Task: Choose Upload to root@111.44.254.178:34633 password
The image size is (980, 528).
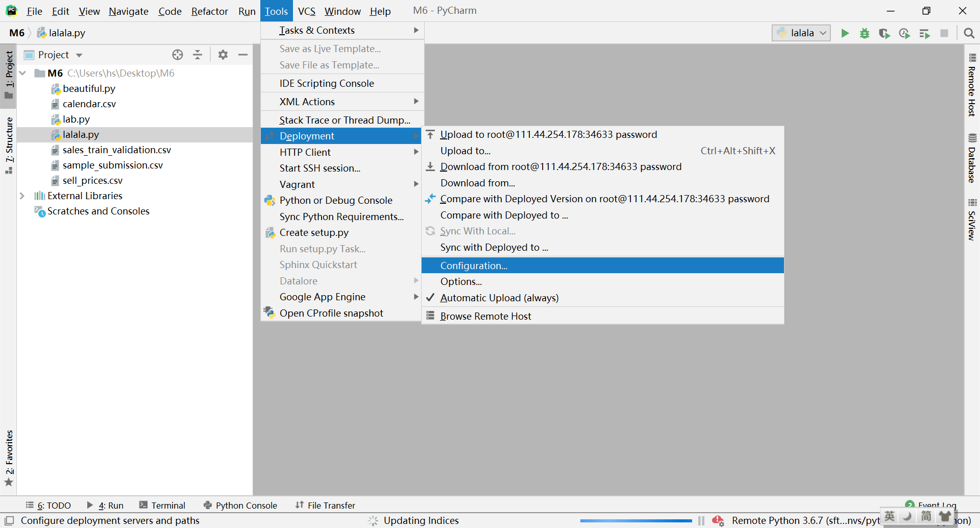Action: coord(603,134)
